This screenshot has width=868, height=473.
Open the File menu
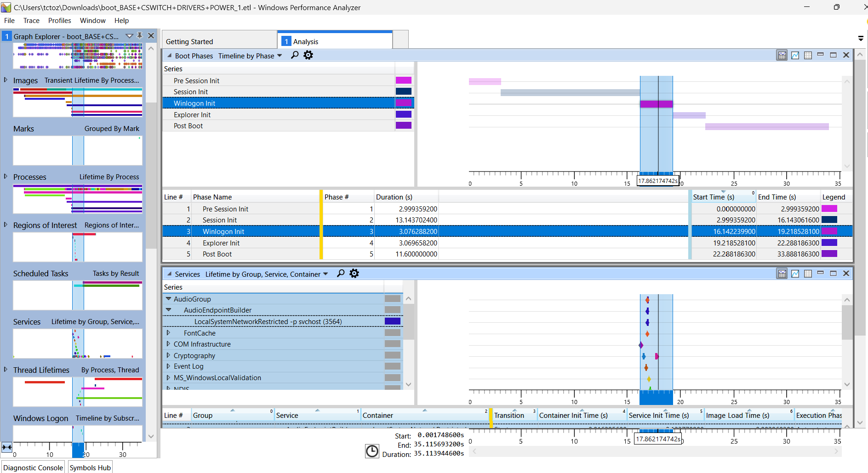coord(9,21)
